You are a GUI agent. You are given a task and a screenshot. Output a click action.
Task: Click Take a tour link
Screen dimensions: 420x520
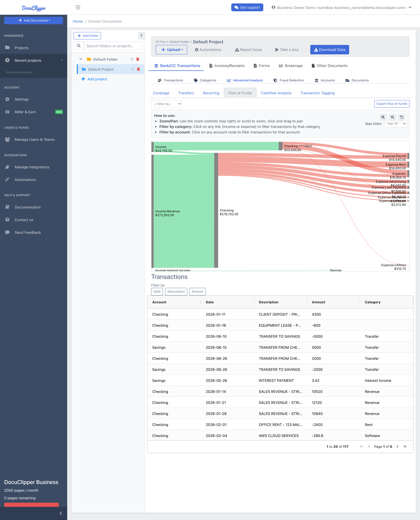pos(287,50)
